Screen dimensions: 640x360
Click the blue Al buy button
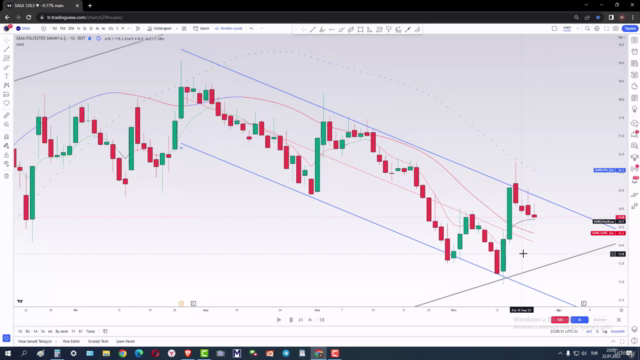580,320
